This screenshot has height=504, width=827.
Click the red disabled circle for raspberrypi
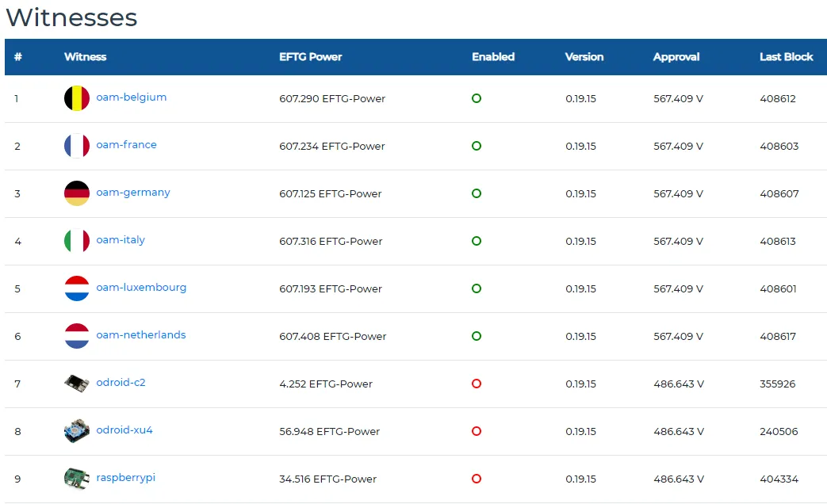(477, 479)
